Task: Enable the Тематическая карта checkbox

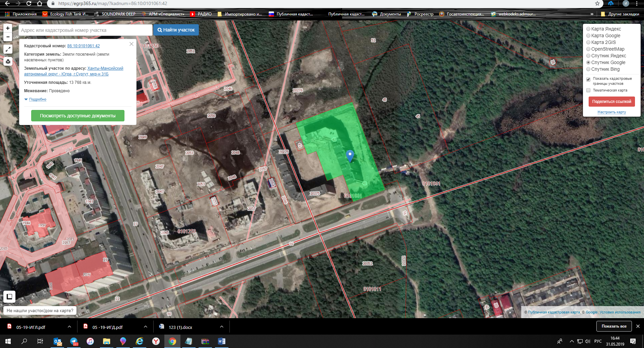Action: coord(588,90)
